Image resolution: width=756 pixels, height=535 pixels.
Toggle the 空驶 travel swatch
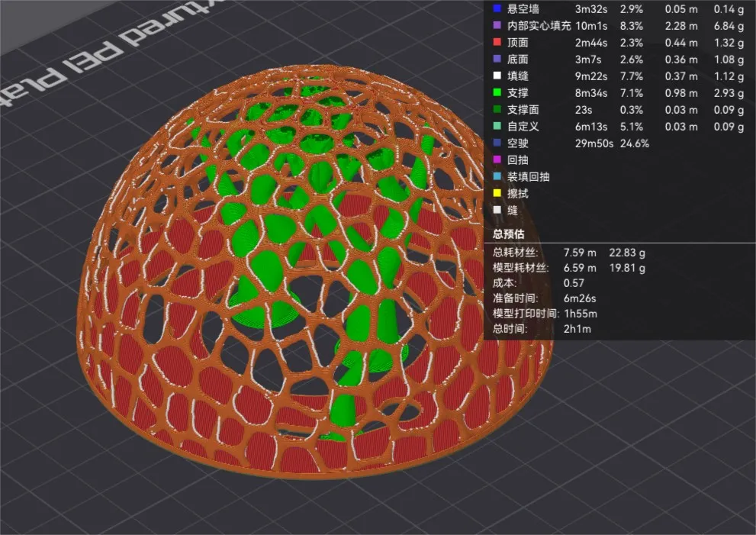497,143
